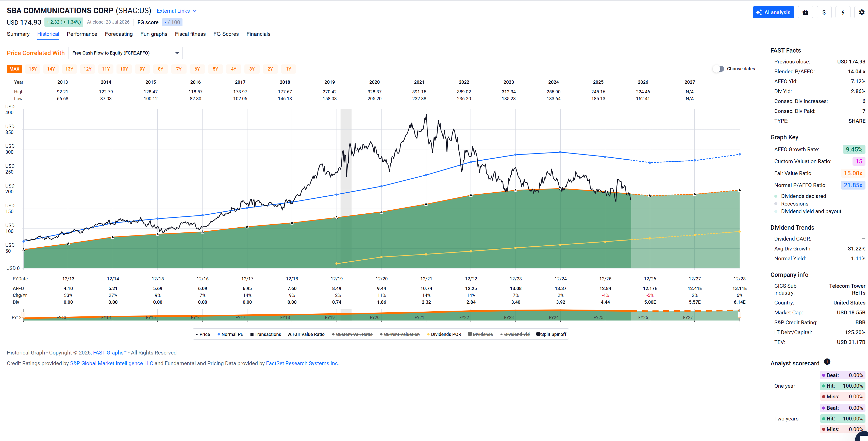The height and width of the screenshot is (441, 868).
Task: Click One year Hit 100.00% scorecard badge
Action: coord(842,386)
